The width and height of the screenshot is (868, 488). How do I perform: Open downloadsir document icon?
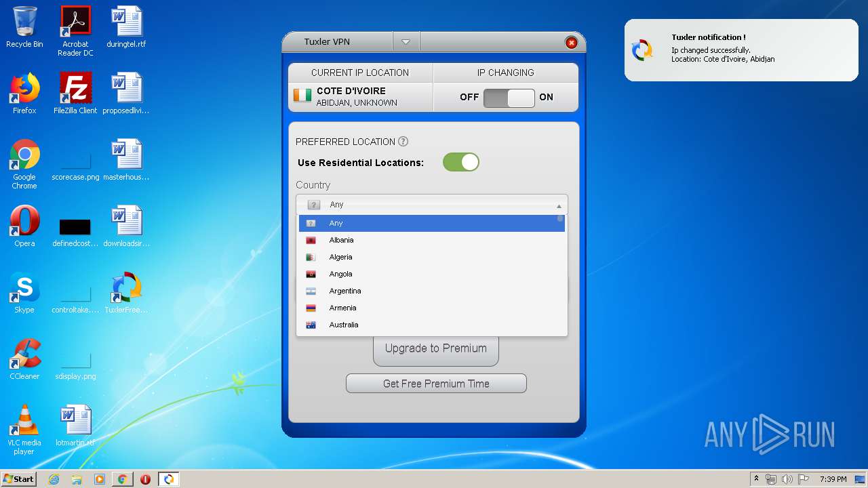(126, 226)
